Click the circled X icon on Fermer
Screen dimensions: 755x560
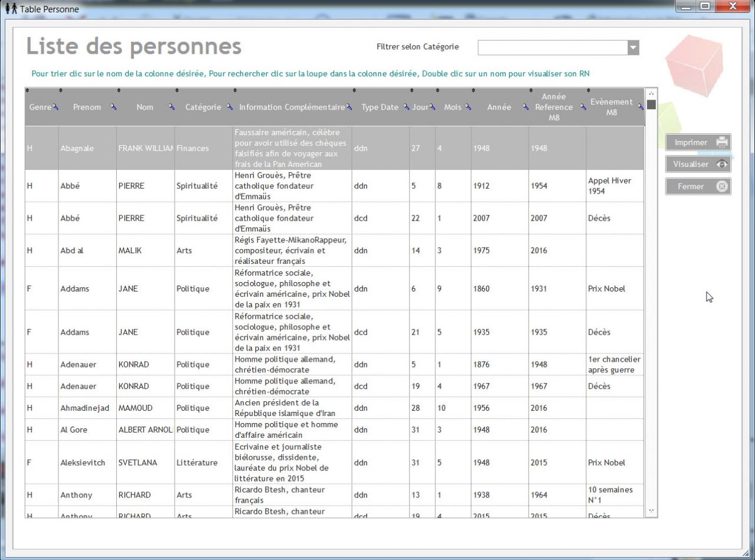pos(723,186)
